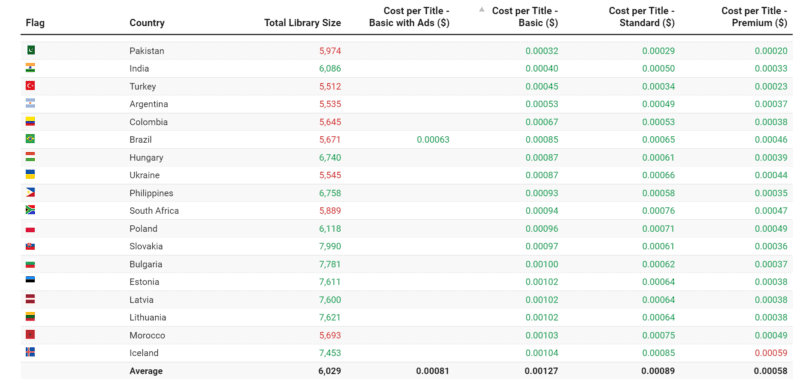
Task: Click the Estonia flag icon
Action: coord(31,281)
